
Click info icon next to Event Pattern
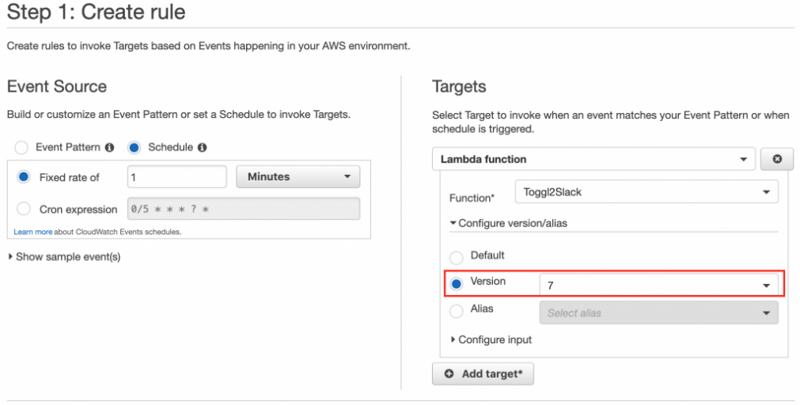pyautogui.click(x=108, y=147)
